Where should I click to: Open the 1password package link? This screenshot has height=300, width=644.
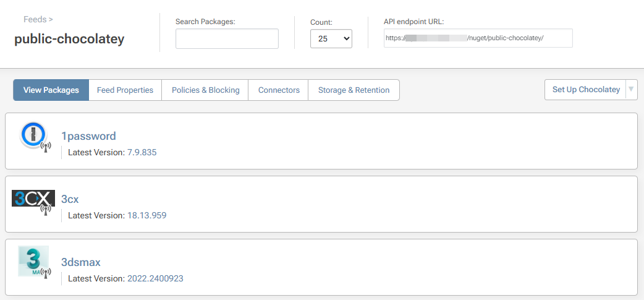(x=88, y=136)
